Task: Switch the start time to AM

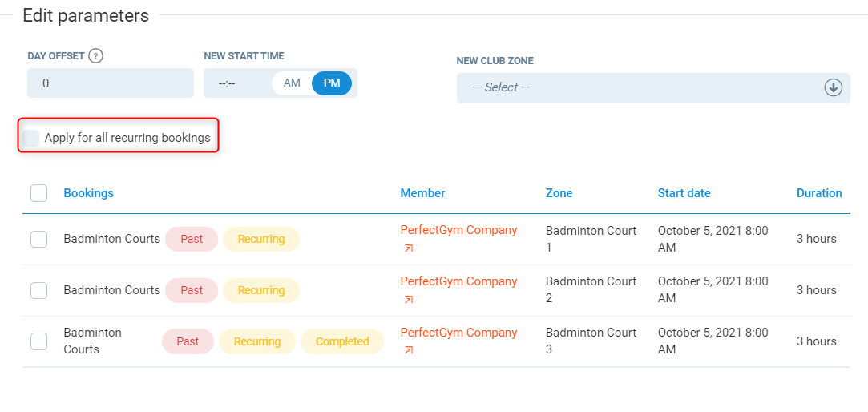Action: tap(292, 83)
